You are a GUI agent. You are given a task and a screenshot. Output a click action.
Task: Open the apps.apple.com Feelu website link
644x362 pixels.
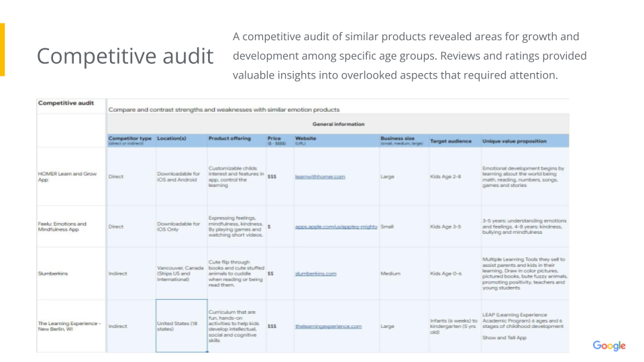click(x=336, y=227)
